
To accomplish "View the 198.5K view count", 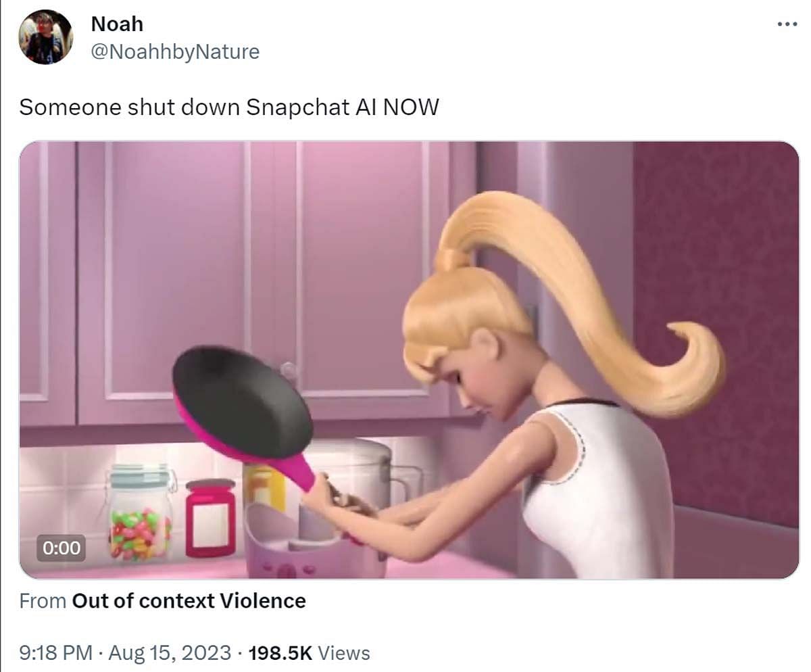I will tap(280, 653).
